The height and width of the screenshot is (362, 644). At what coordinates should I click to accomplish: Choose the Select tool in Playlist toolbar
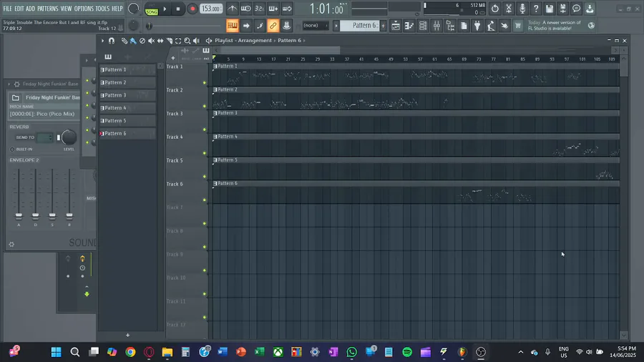pyautogui.click(x=178, y=41)
